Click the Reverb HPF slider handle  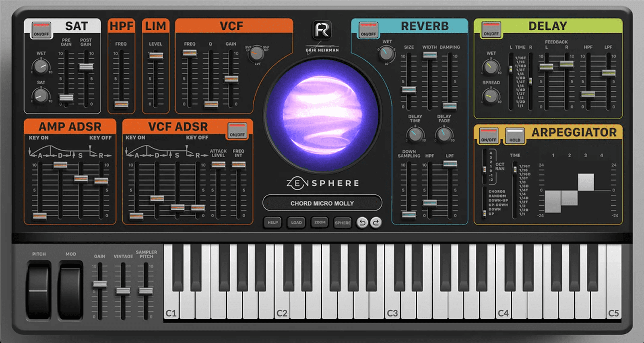430,203
